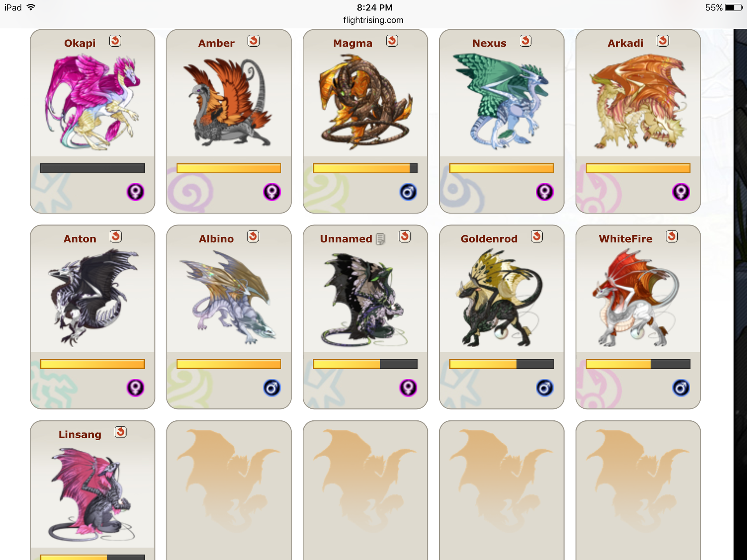Open the dragon named Albino
This screenshot has width=747, height=560.
(216, 239)
